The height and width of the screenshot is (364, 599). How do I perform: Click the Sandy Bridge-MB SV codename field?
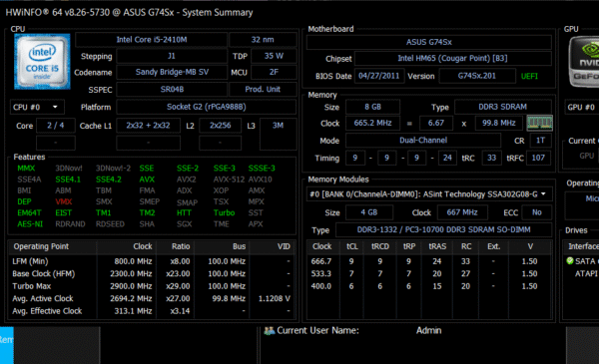(172, 72)
